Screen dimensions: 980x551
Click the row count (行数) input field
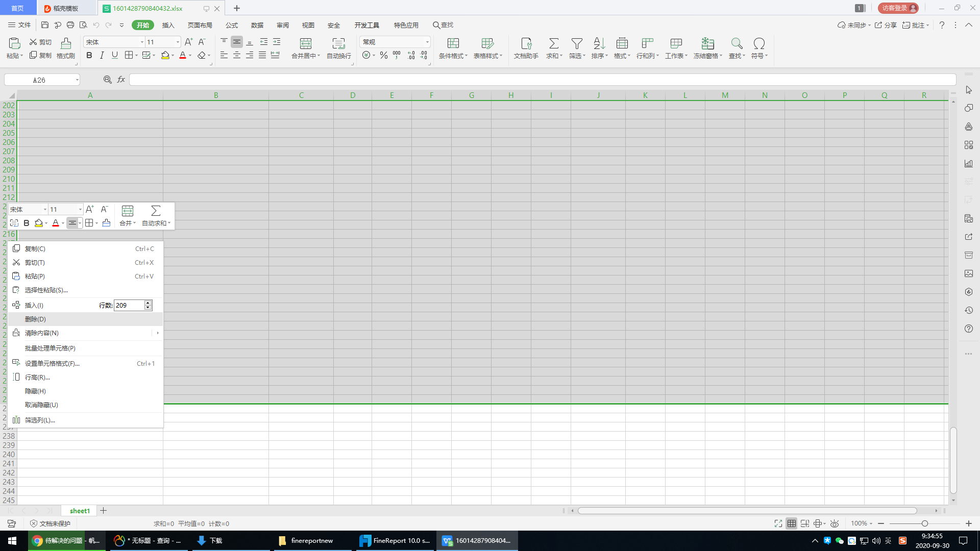click(x=129, y=305)
